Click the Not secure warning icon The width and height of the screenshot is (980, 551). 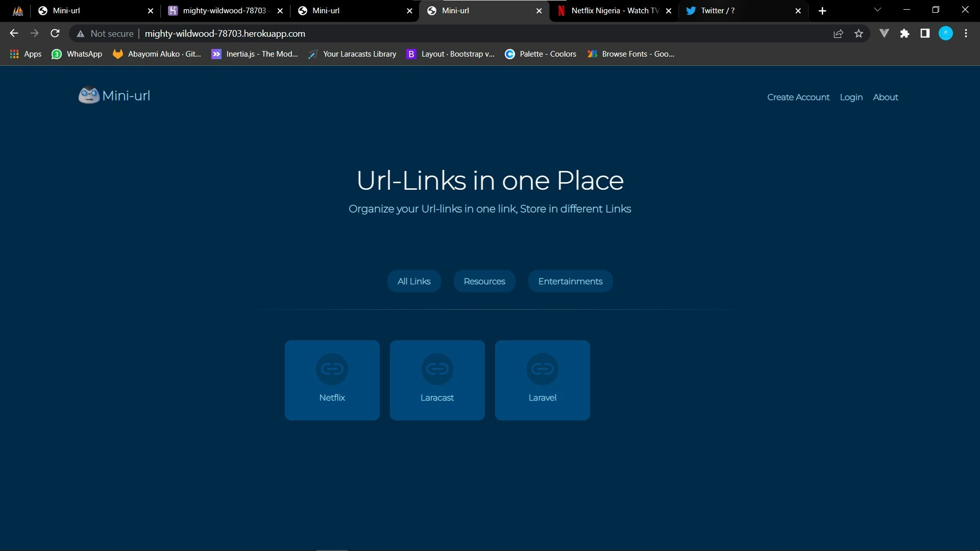80,34
